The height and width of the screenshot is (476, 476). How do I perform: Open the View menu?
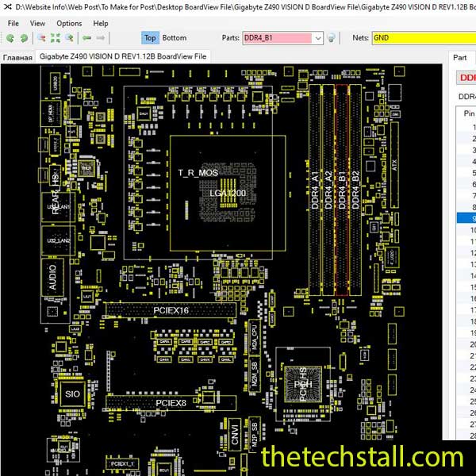pyautogui.click(x=37, y=23)
